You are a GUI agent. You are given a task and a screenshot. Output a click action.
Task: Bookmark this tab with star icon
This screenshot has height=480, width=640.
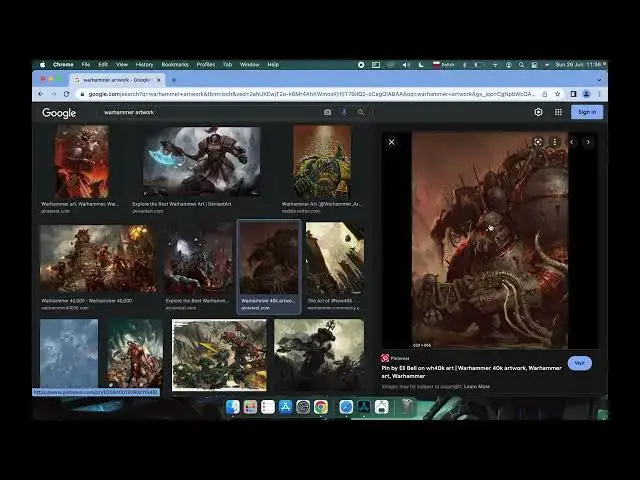558,94
